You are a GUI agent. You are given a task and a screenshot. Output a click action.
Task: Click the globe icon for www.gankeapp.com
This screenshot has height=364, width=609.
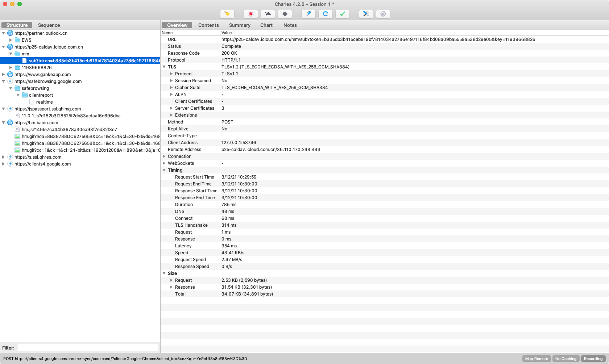10,74
